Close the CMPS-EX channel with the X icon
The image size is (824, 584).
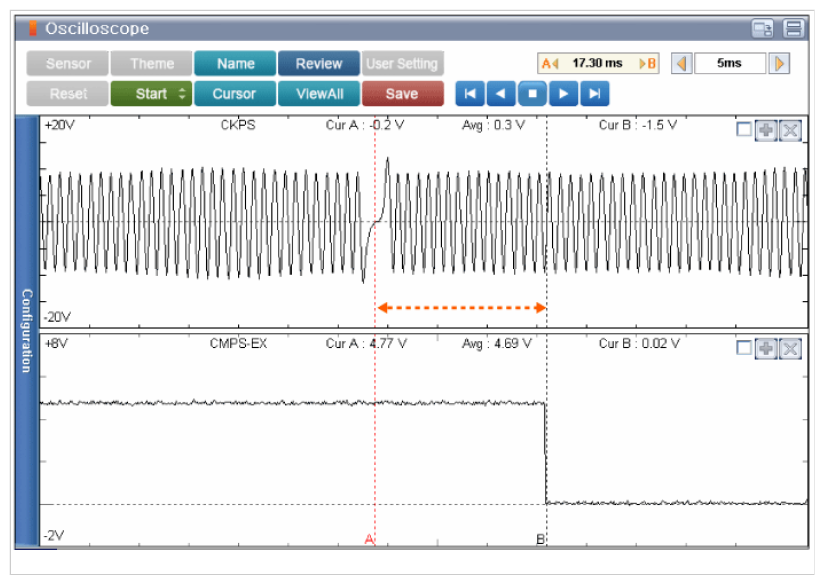click(790, 349)
